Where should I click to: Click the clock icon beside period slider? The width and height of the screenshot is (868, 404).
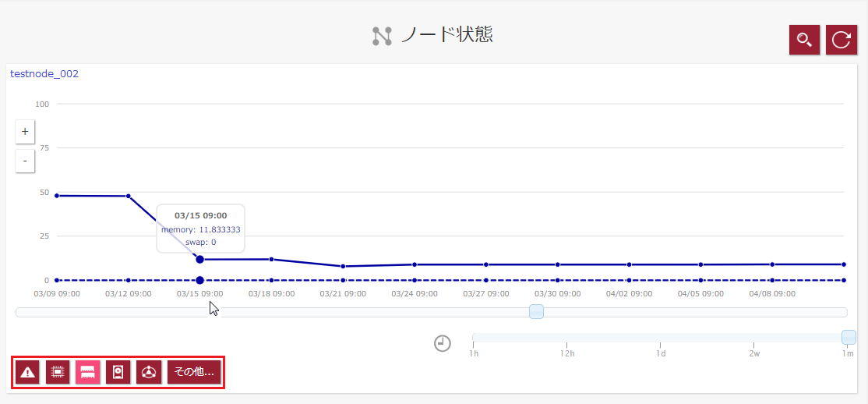click(443, 344)
